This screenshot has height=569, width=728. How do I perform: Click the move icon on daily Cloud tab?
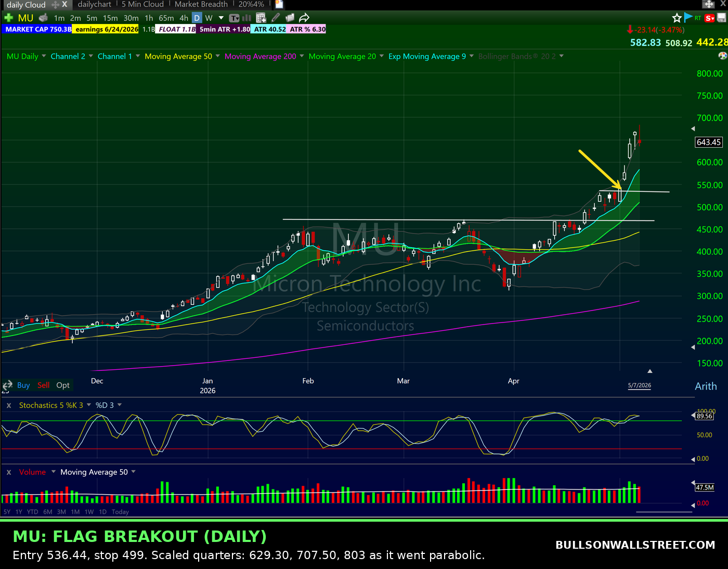tap(55, 4)
